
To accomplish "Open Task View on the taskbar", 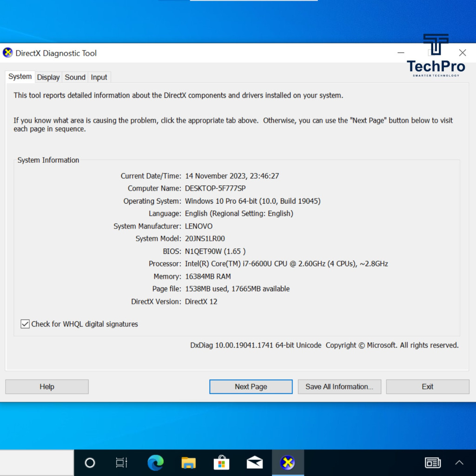I will tap(121, 463).
